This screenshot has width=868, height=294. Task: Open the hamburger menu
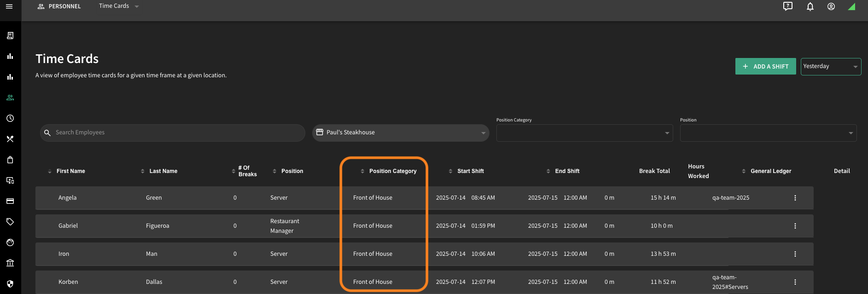[x=9, y=6]
